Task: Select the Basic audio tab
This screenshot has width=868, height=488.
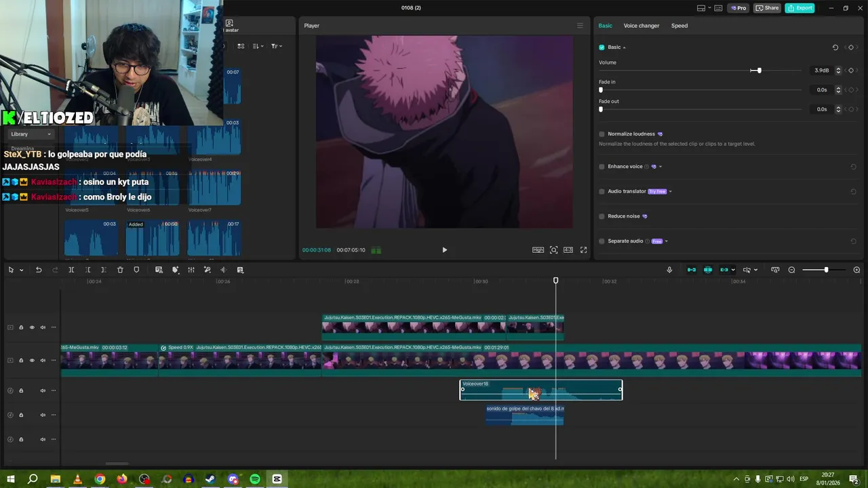Action: [605, 26]
